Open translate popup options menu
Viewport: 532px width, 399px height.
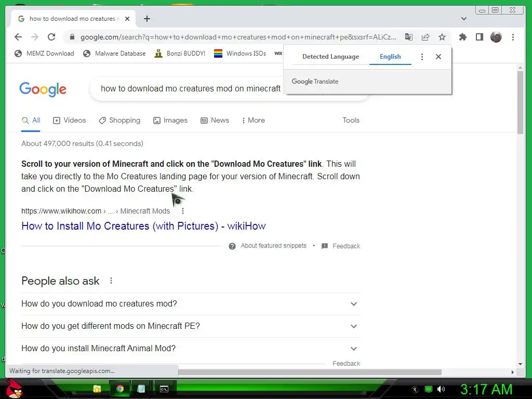point(422,57)
